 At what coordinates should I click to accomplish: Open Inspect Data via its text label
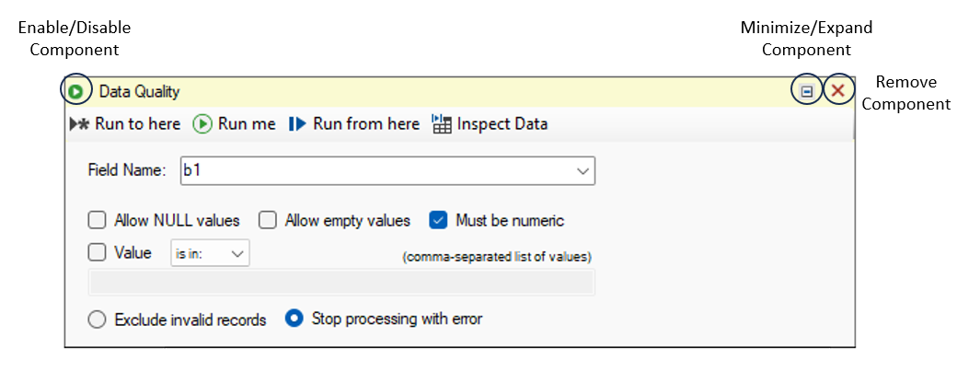(502, 124)
